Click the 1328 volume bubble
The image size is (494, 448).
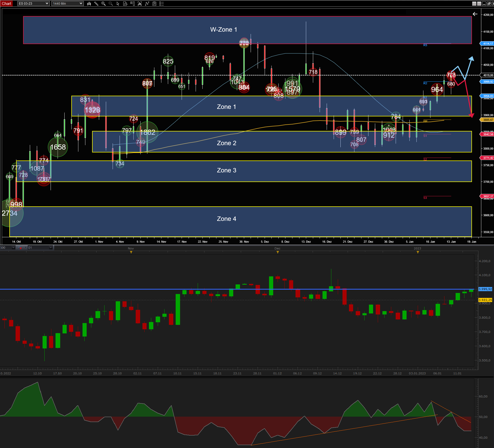click(92, 110)
